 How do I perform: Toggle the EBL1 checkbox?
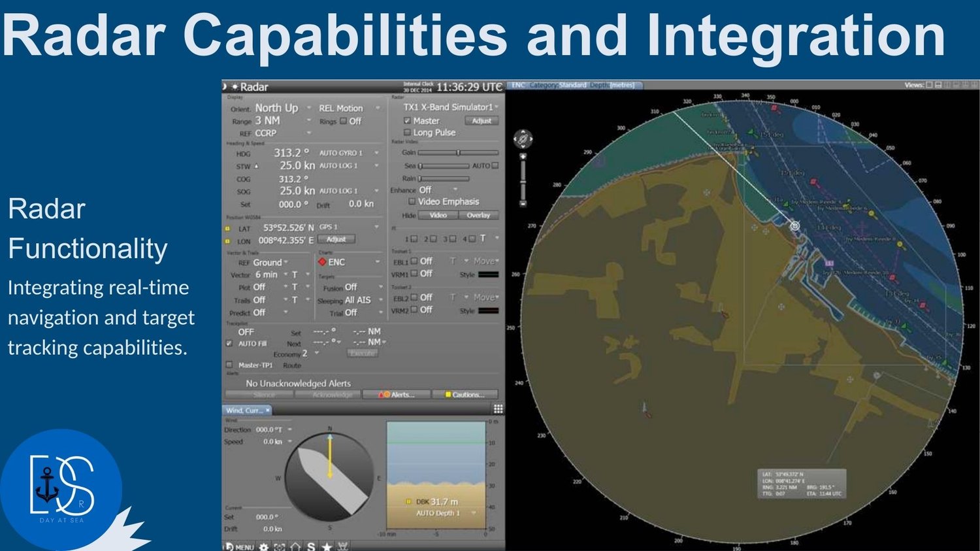[414, 261]
